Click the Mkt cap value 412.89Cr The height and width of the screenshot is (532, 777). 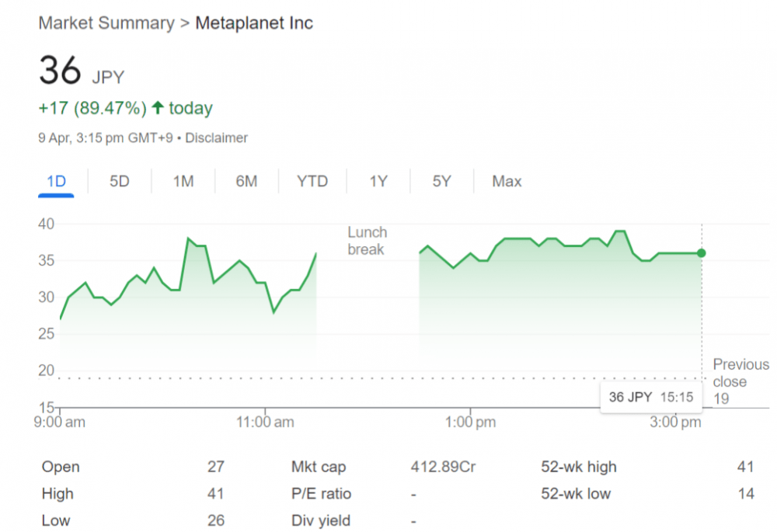[443, 467]
